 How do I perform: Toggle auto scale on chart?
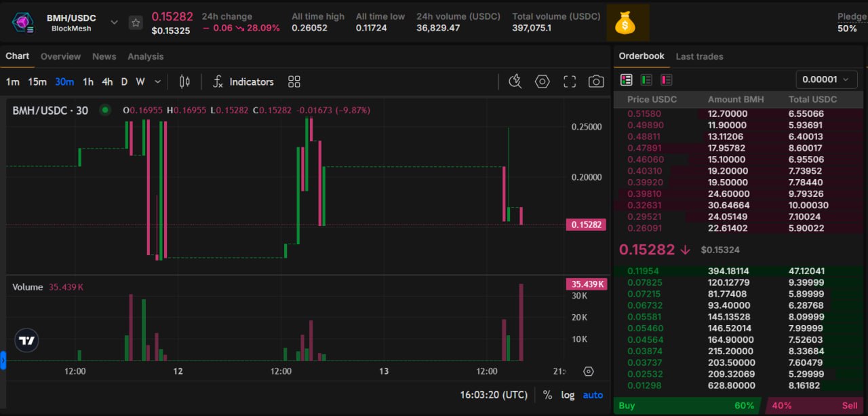tap(593, 395)
